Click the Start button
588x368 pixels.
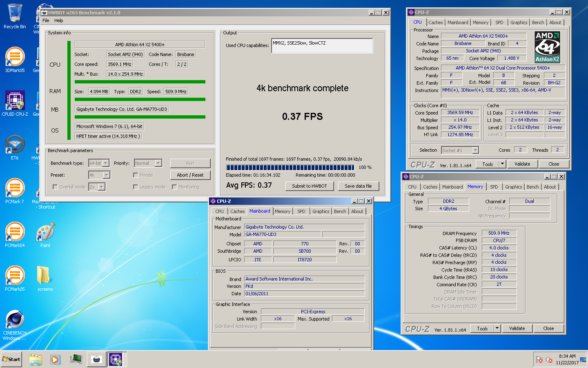tap(11, 359)
